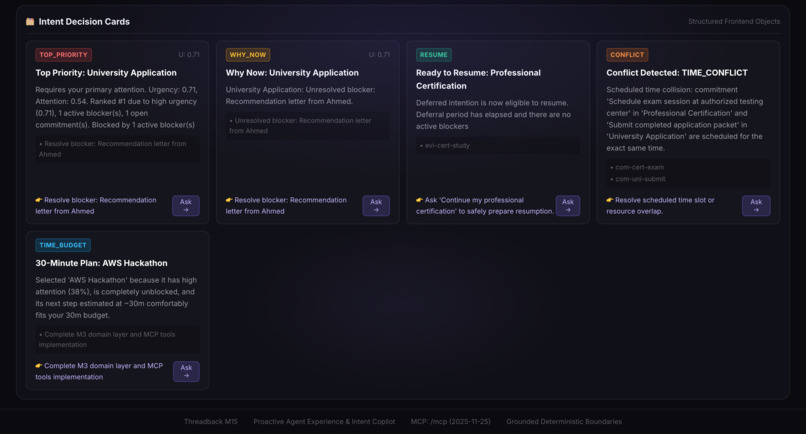The height and width of the screenshot is (434, 806).
Task: Click Ask on the Conflict Detected card
Action: (756, 206)
